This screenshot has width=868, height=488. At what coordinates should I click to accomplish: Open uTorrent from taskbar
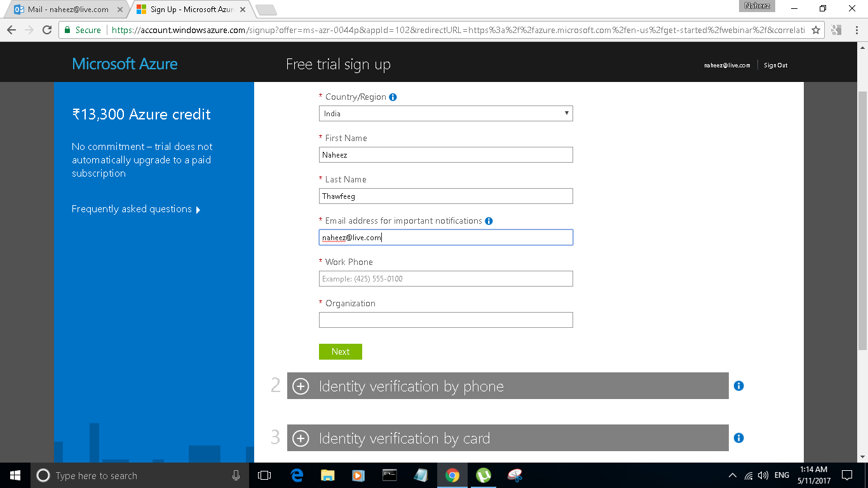[484, 475]
